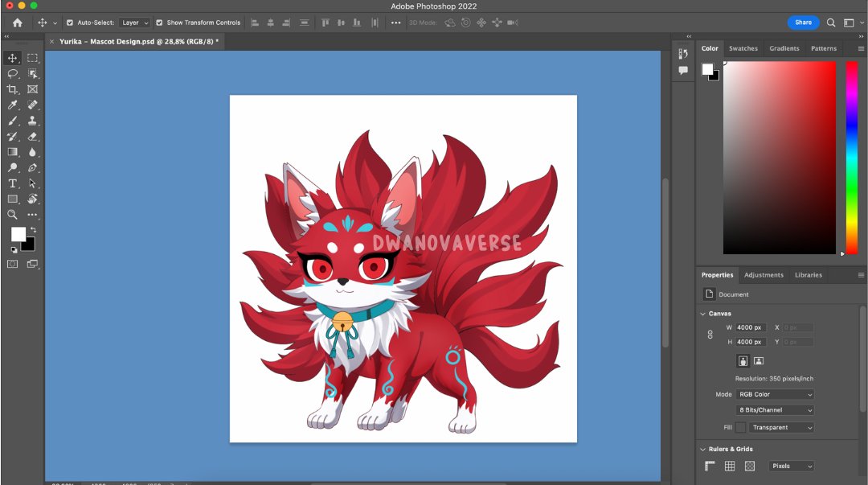Switch to the Gradients tab
Image resolution: width=868 pixels, height=485 pixels.
pyautogui.click(x=784, y=49)
